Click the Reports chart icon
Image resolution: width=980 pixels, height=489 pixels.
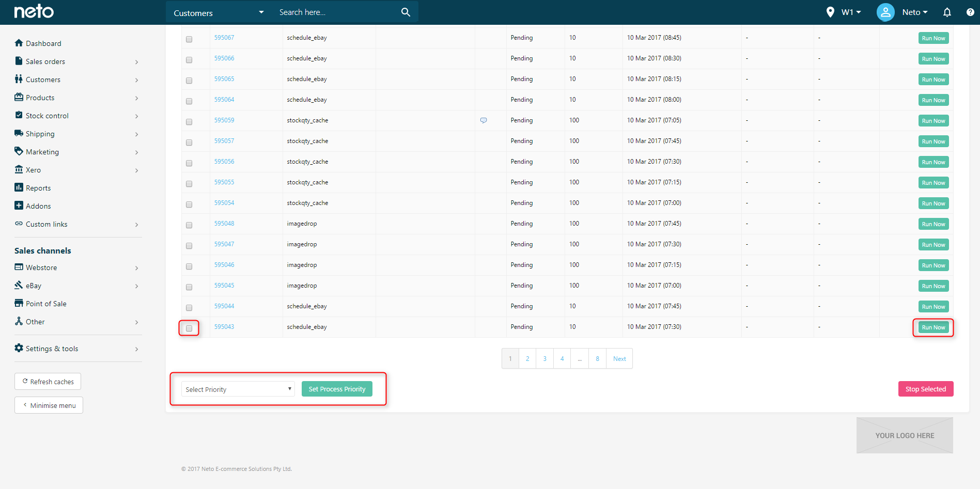19,187
